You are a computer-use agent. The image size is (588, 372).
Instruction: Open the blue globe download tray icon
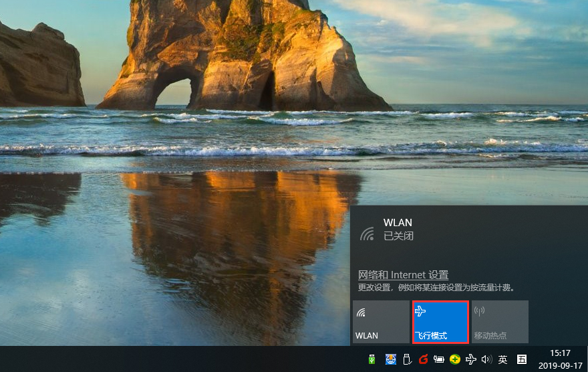391,359
